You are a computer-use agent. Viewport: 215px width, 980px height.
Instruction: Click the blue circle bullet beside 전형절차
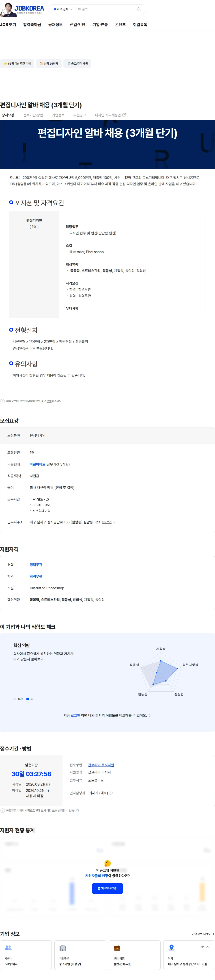click(x=11, y=330)
